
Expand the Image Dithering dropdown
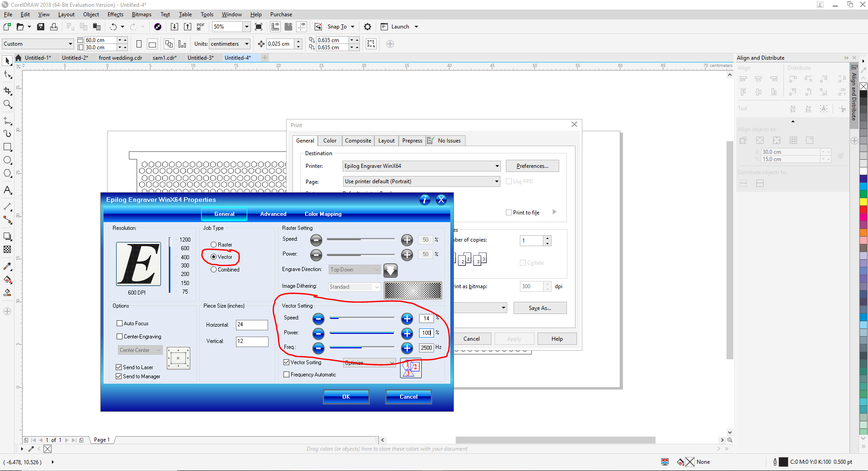tap(355, 287)
